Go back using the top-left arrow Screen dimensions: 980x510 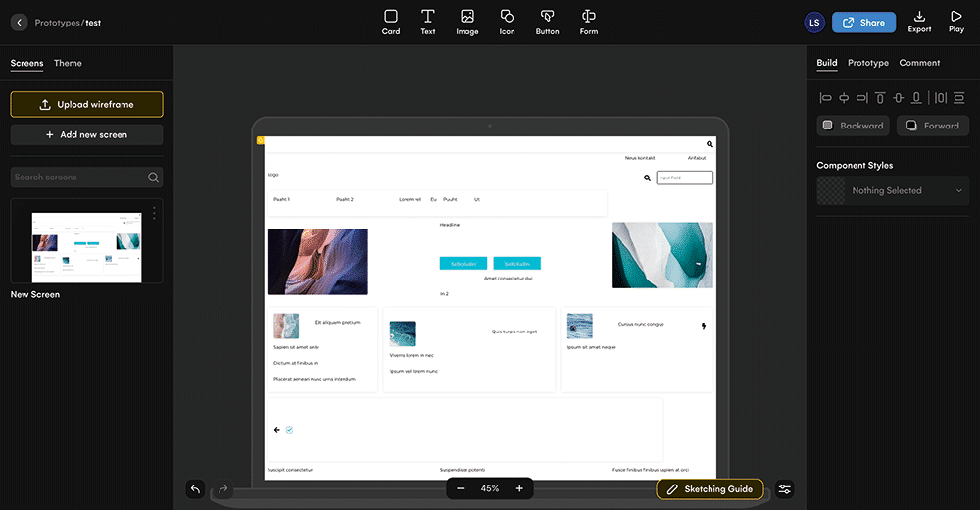[x=19, y=22]
